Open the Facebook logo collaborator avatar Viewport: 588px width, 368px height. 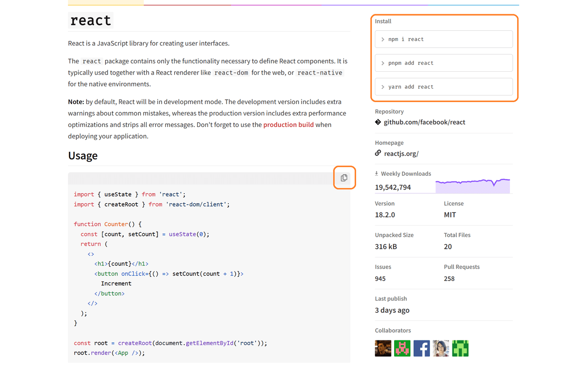click(x=422, y=348)
